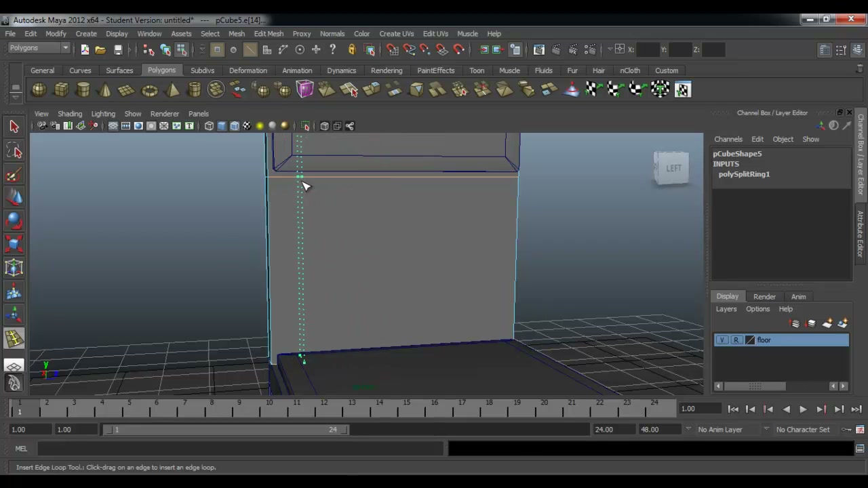This screenshot has height=488, width=868.
Task: Toggle Snap to points magnet icon
Action: 425,49
